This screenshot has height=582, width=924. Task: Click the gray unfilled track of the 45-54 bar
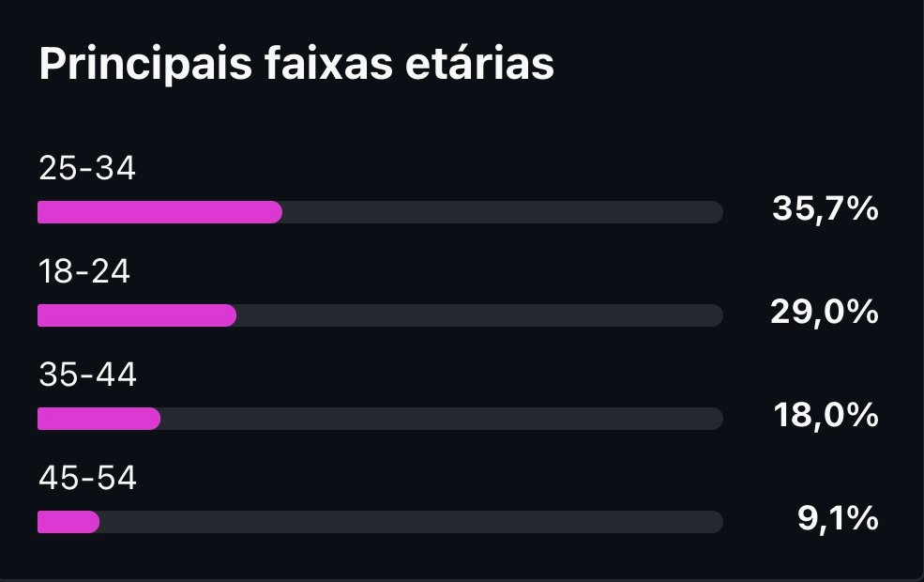411,522
